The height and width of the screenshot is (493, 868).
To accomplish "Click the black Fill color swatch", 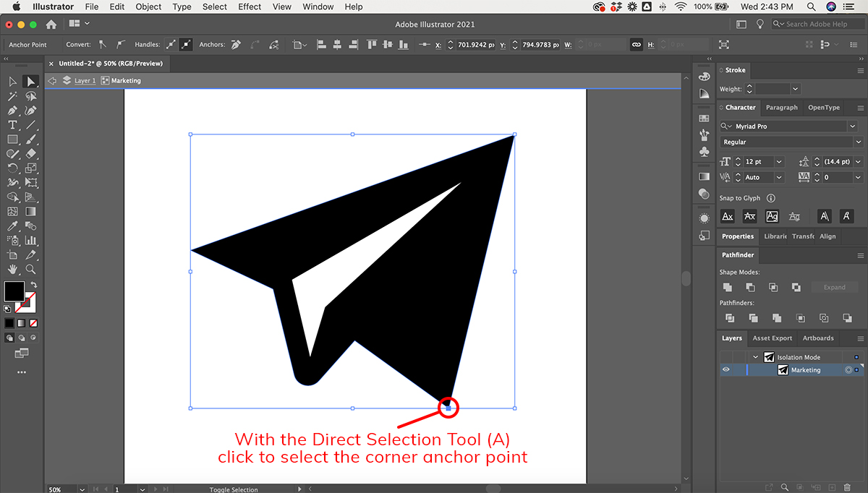I will point(14,291).
